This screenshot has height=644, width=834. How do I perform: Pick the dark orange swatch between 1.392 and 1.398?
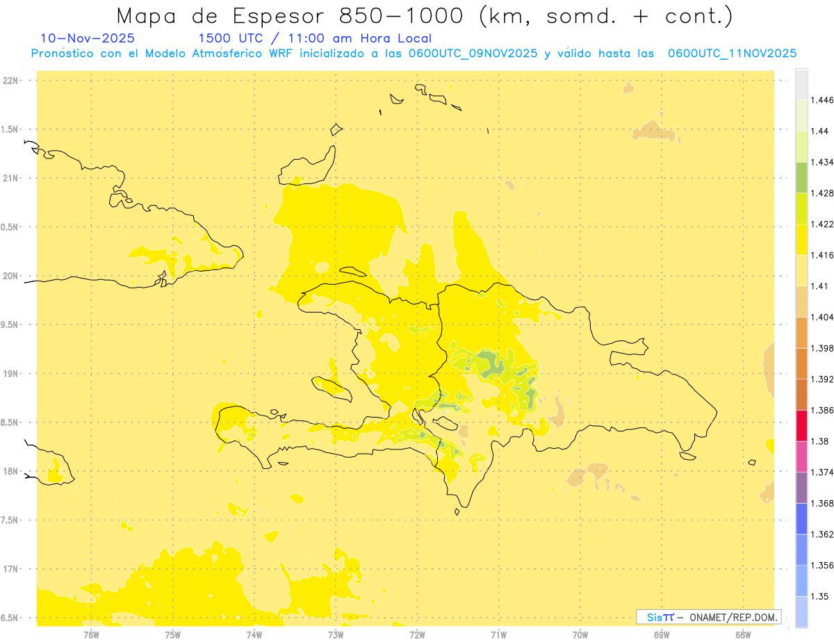point(801,363)
